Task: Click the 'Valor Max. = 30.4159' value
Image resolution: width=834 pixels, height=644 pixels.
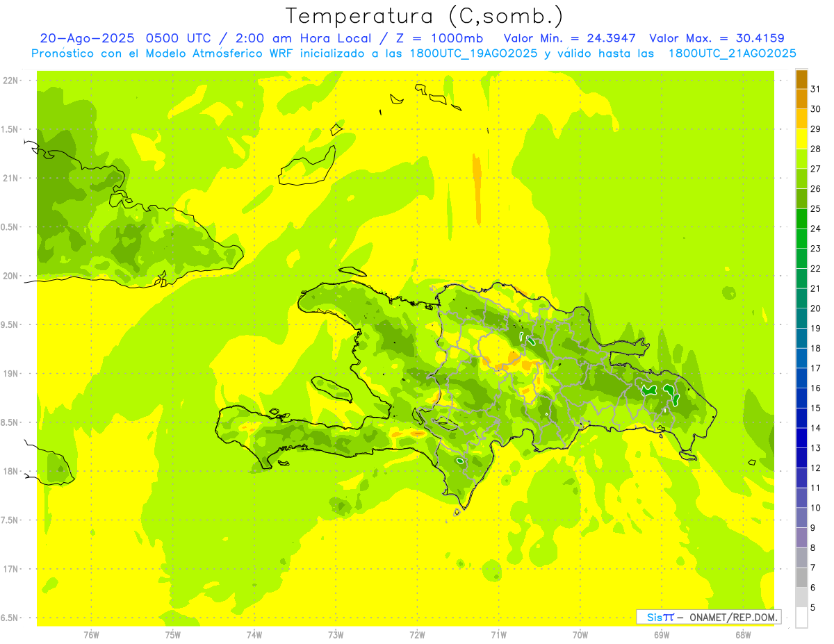Action: (x=717, y=38)
